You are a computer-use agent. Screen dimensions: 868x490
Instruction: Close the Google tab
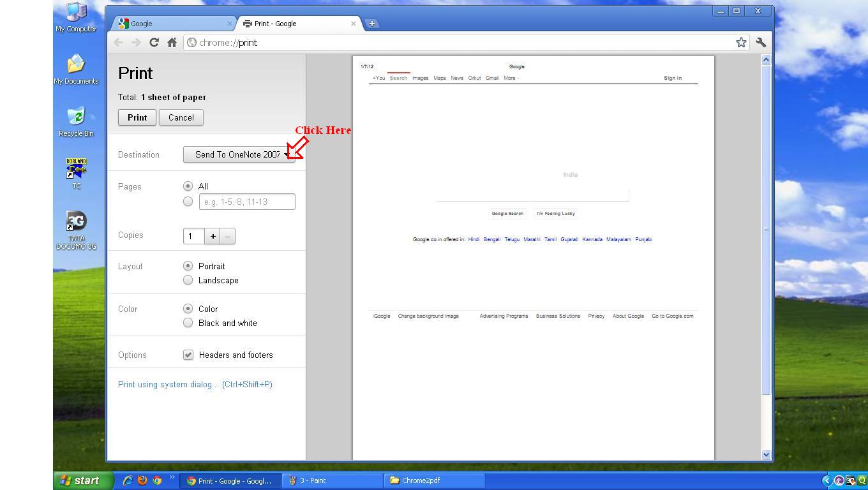pyautogui.click(x=230, y=24)
